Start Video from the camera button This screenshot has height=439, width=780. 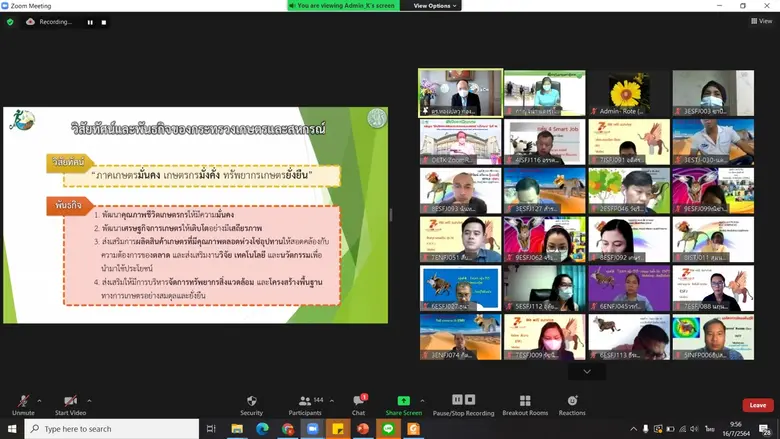[69, 401]
